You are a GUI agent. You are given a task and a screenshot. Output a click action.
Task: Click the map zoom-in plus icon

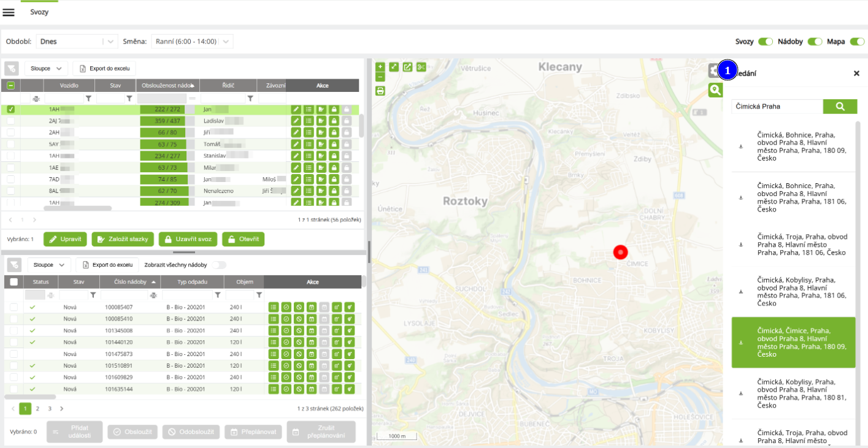(380, 67)
